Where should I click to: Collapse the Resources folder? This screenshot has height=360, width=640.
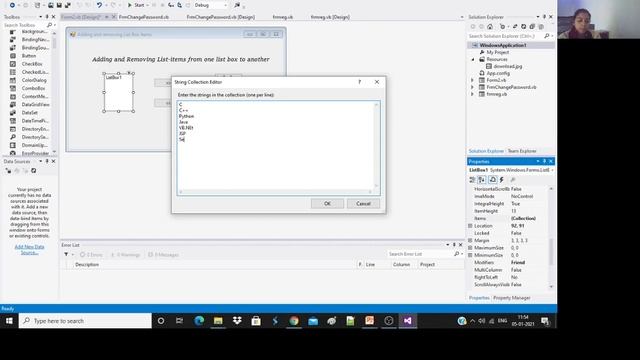[473, 60]
